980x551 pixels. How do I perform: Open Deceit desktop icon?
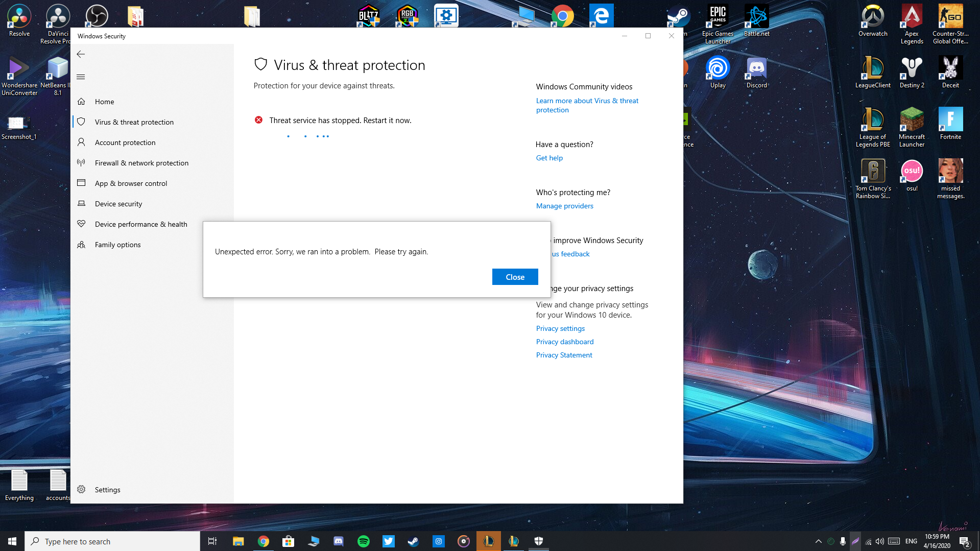950,73
